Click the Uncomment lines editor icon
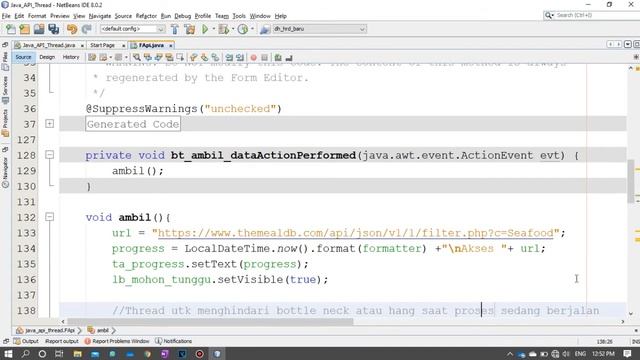640x360 pixels. click(289, 58)
